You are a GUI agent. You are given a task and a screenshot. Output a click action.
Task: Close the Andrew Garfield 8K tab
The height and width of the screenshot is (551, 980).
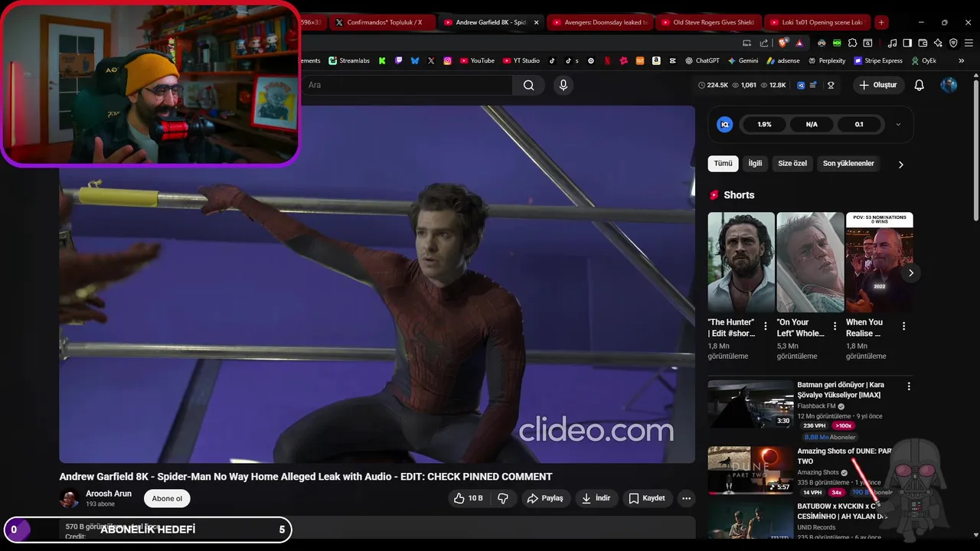pyautogui.click(x=536, y=22)
